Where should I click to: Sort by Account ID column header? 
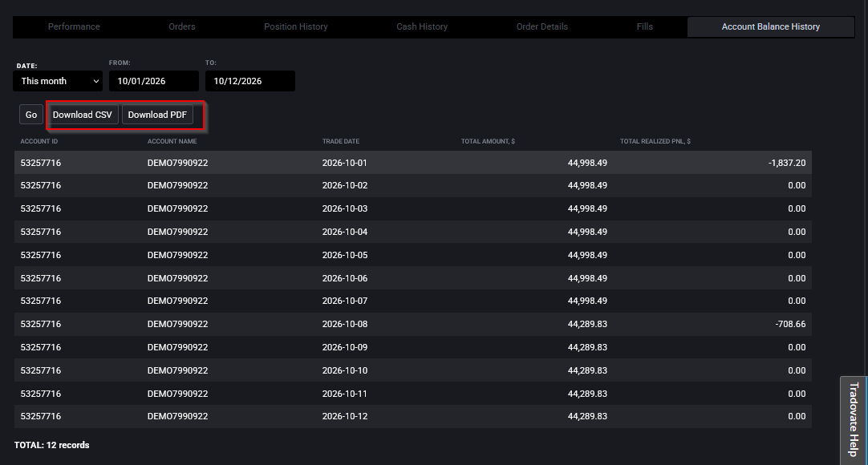point(39,142)
